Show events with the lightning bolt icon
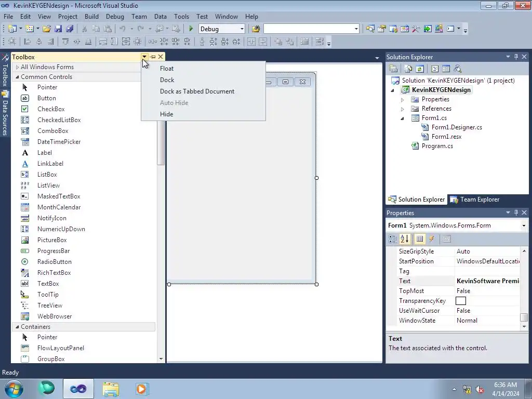This screenshot has width=532, height=399. 432,239
